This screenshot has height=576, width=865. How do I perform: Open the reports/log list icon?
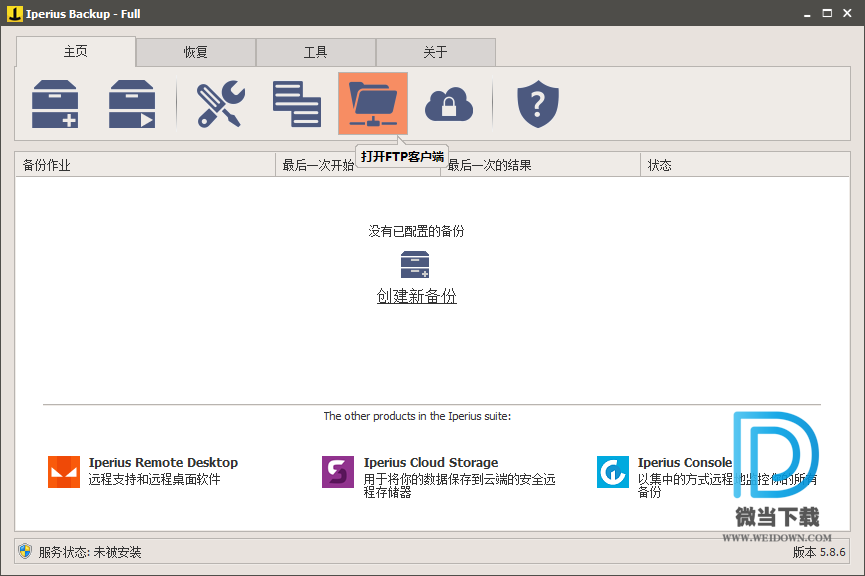coord(297,104)
